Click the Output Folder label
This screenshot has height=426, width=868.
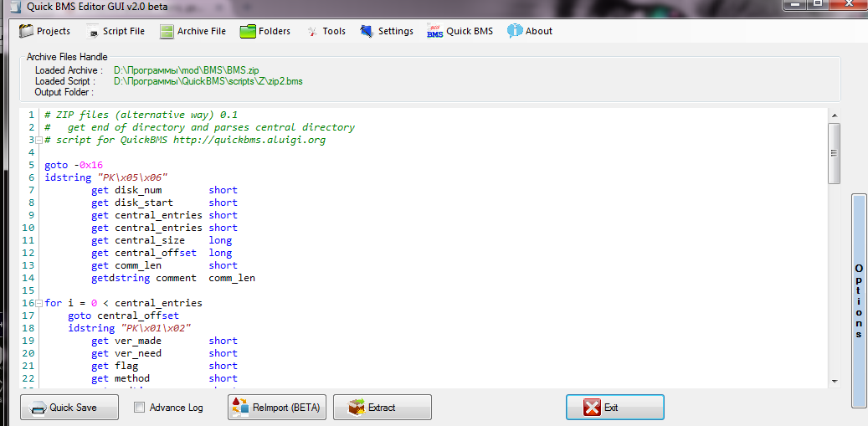64,92
